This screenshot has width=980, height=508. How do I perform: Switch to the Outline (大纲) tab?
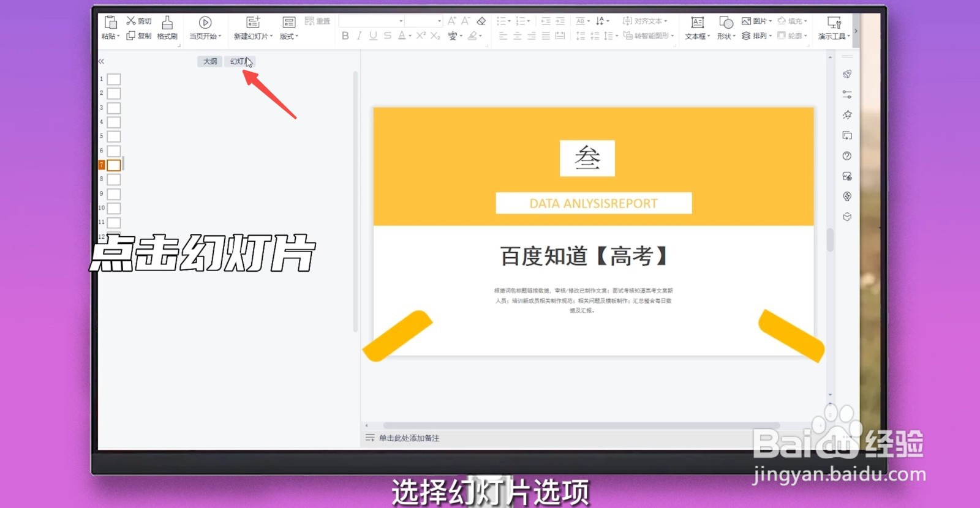point(210,61)
